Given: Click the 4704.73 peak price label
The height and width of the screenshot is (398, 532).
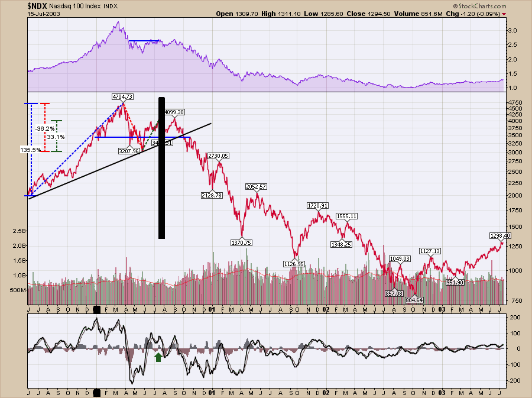Looking at the screenshot, I should tap(122, 97).
